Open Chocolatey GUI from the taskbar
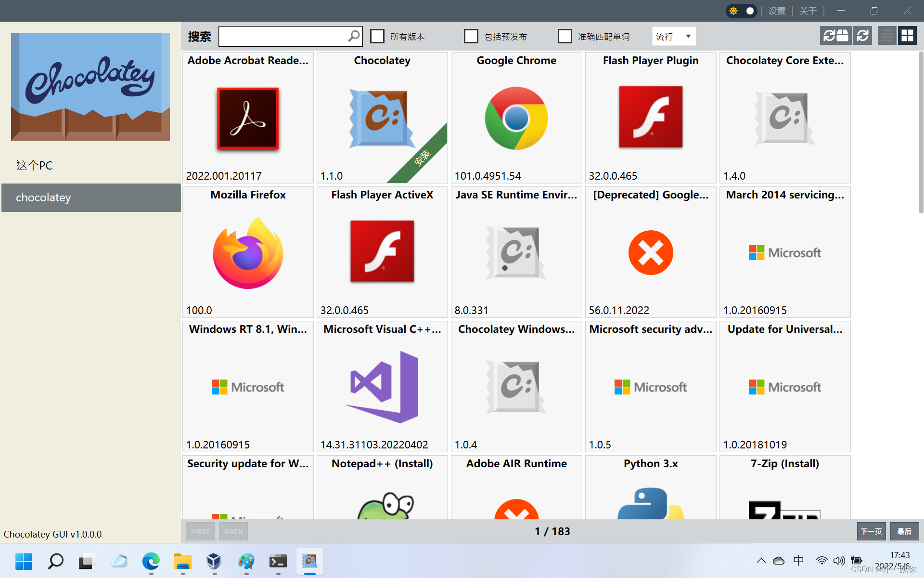Image resolution: width=924 pixels, height=578 pixels. [x=309, y=561]
